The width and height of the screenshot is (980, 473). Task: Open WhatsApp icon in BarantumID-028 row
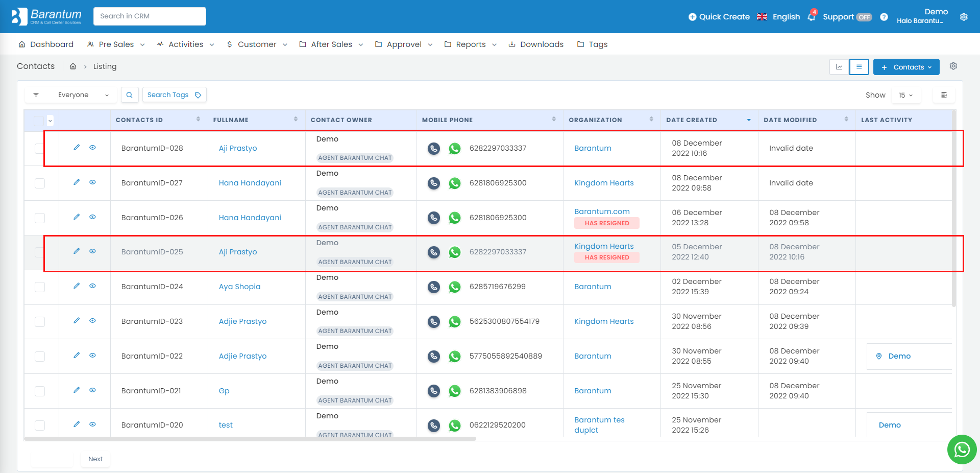point(455,149)
